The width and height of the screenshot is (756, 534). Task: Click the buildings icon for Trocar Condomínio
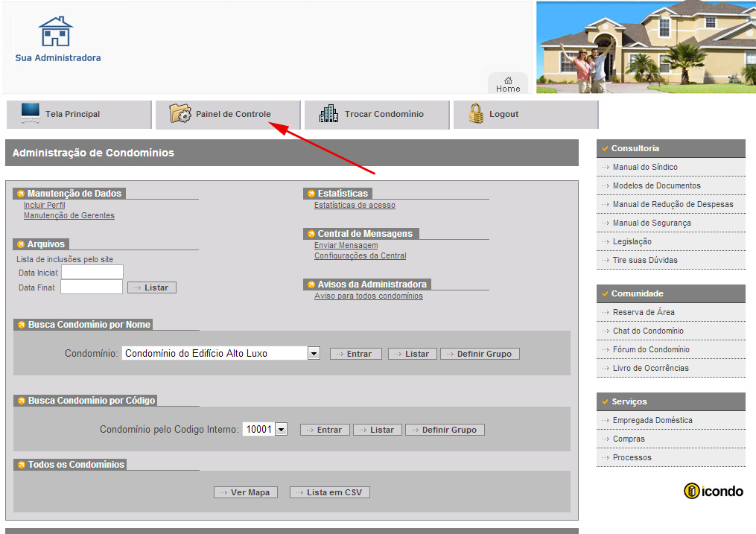(x=328, y=113)
